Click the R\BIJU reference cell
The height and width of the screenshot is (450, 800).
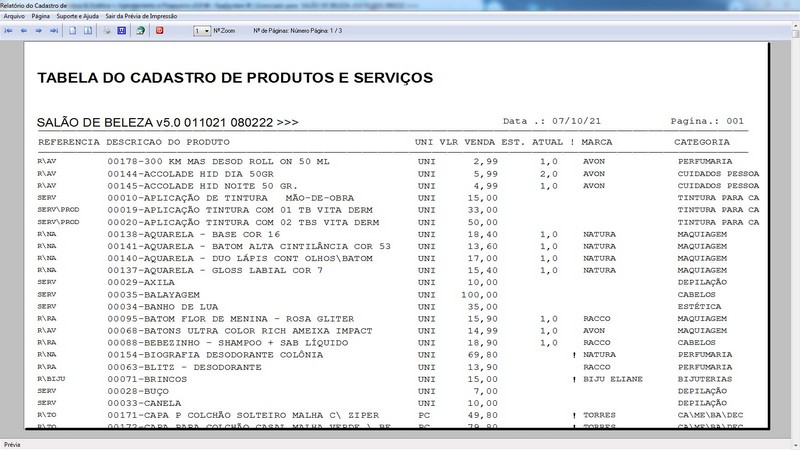click(x=51, y=379)
